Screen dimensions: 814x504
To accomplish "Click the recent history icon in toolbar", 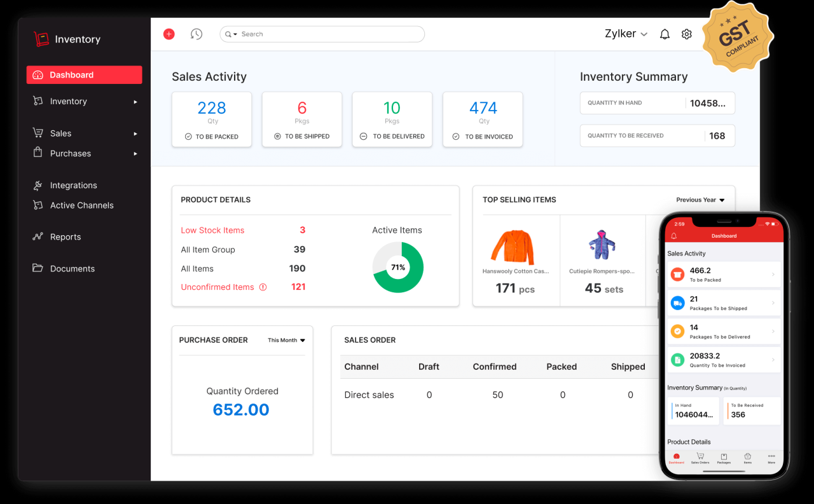I will (x=197, y=34).
